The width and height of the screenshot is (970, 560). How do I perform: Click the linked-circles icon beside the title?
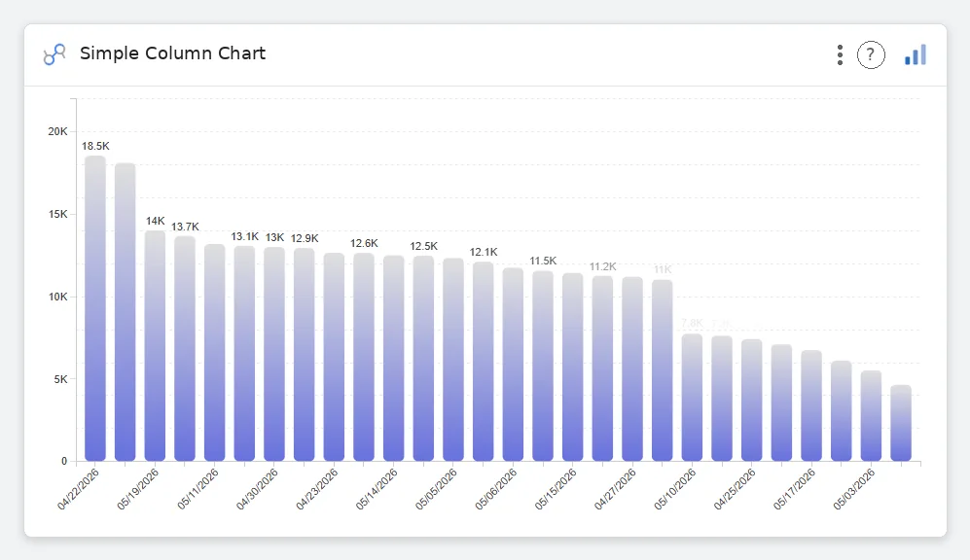[54, 54]
